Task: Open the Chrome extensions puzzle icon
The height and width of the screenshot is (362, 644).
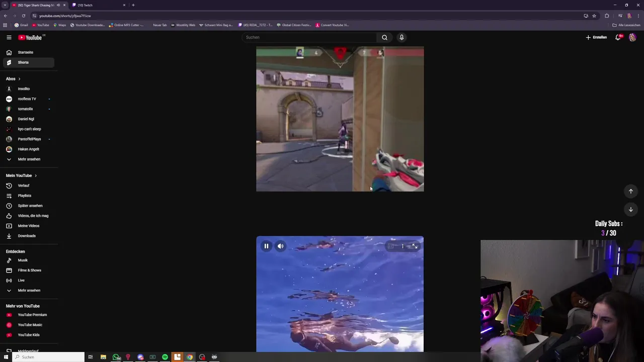Action: (607, 16)
